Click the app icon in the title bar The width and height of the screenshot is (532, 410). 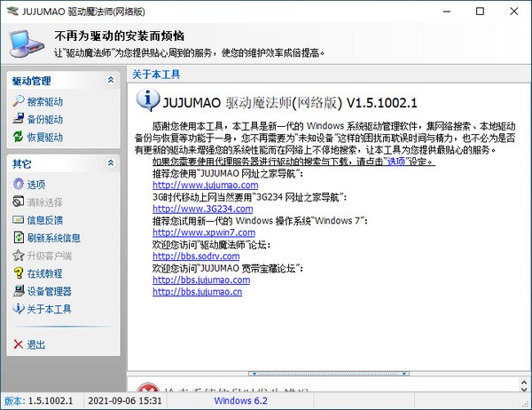point(12,12)
